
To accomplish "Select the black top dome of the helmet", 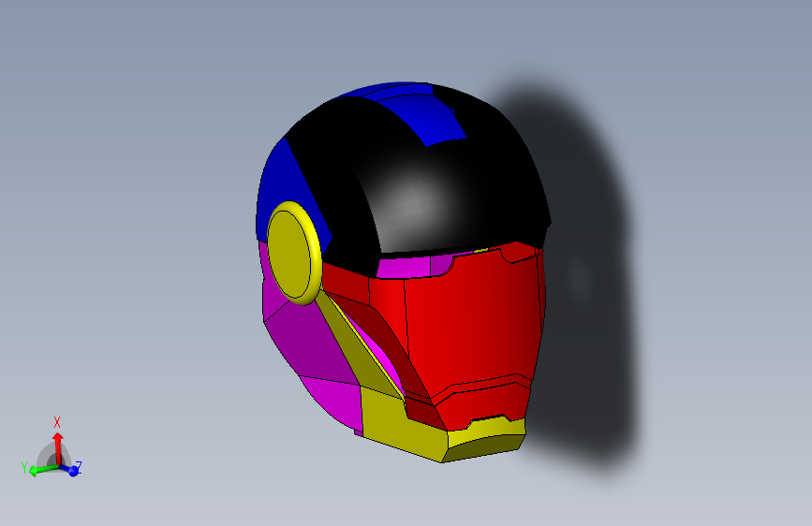I will coord(414,182).
